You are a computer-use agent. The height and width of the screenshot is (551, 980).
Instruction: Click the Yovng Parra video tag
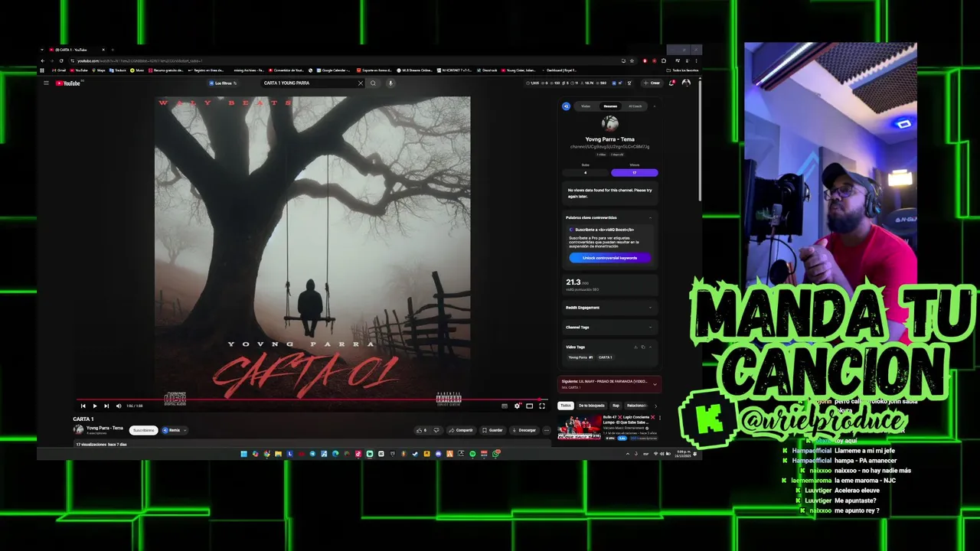point(580,357)
